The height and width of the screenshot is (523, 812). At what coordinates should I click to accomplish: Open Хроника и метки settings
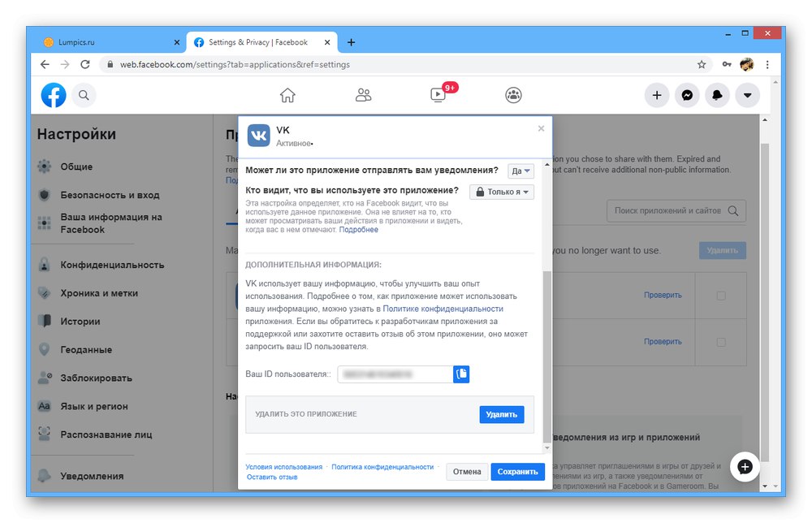(x=99, y=293)
